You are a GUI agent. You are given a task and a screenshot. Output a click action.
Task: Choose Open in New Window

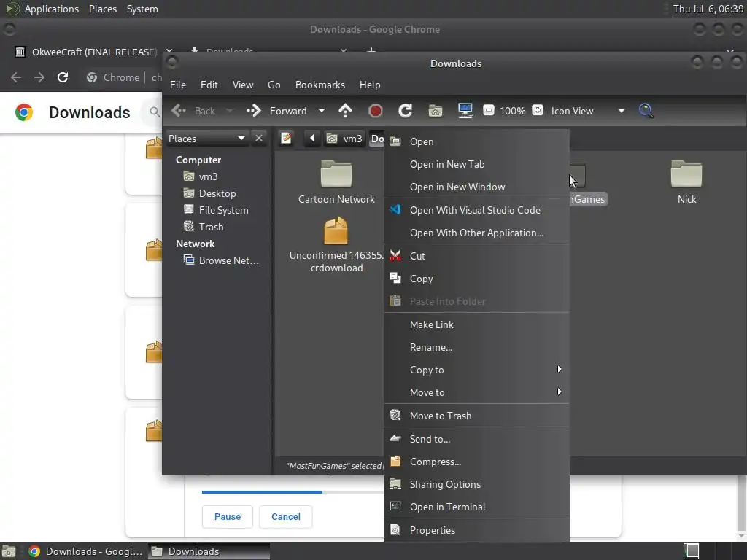pyautogui.click(x=477, y=187)
